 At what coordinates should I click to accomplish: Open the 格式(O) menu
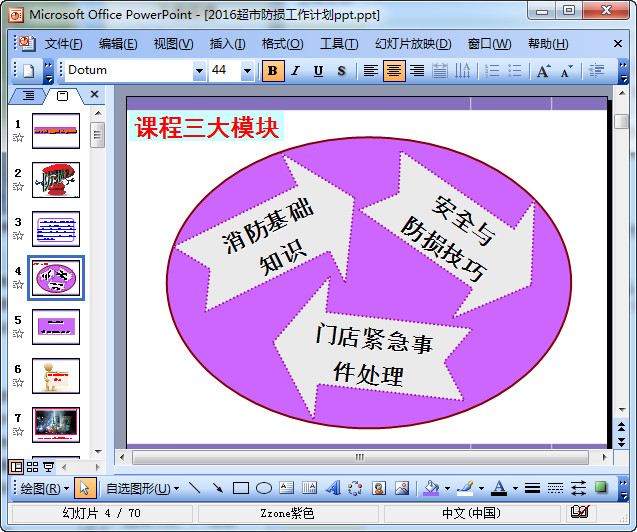pyautogui.click(x=282, y=43)
